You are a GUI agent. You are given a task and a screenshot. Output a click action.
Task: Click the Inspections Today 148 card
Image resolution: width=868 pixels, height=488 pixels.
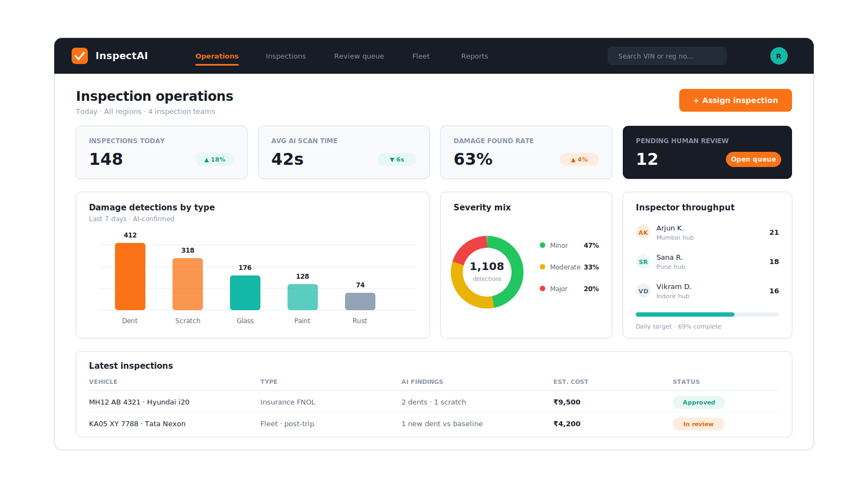[x=162, y=152]
